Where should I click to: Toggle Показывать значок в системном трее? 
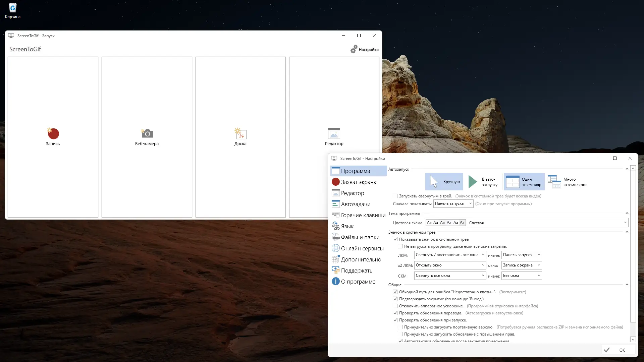coord(395,239)
